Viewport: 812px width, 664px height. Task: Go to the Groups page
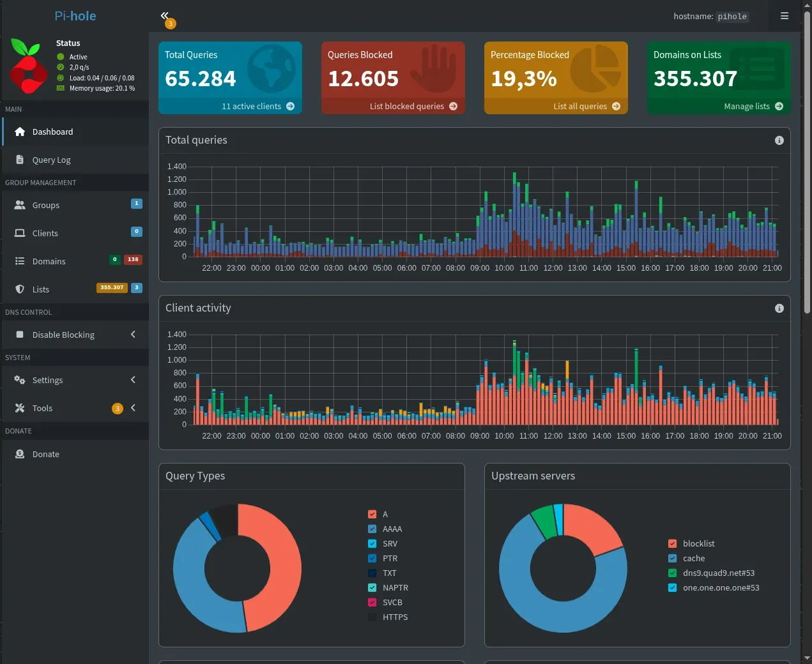point(75,205)
